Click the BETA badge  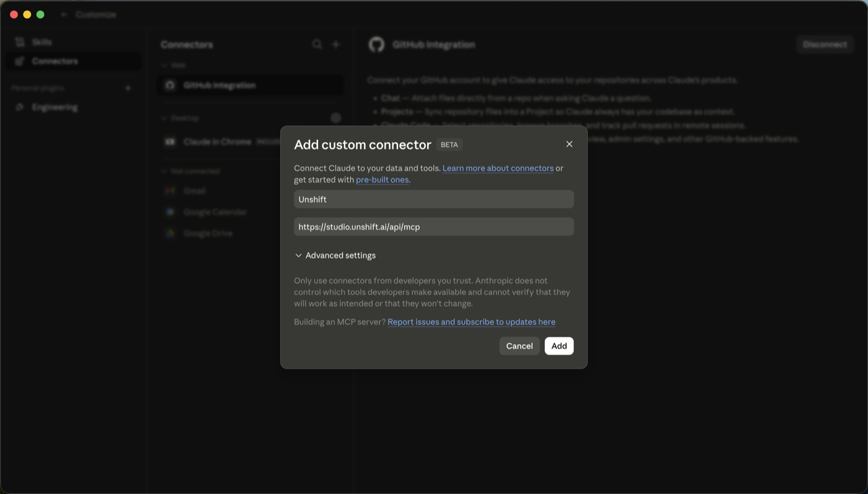tap(449, 145)
